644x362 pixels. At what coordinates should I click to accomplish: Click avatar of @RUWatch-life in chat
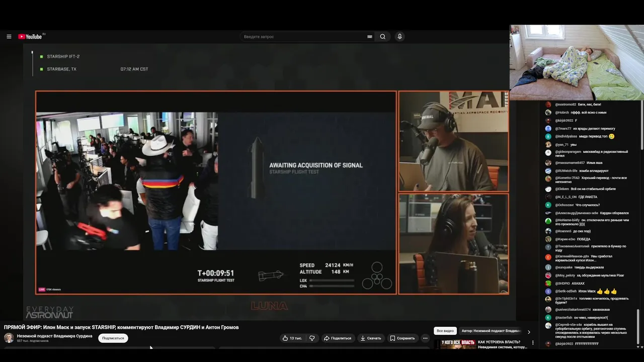click(548, 171)
